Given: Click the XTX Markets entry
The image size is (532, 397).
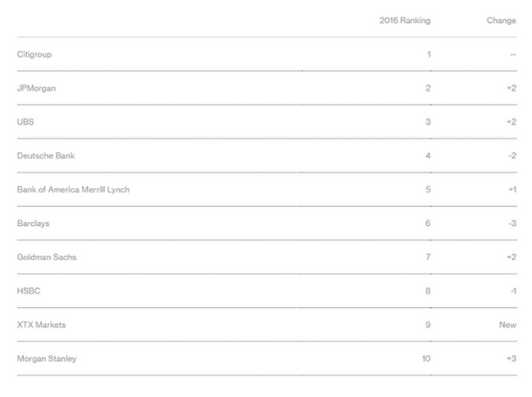Looking at the screenshot, I should (42, 325).
